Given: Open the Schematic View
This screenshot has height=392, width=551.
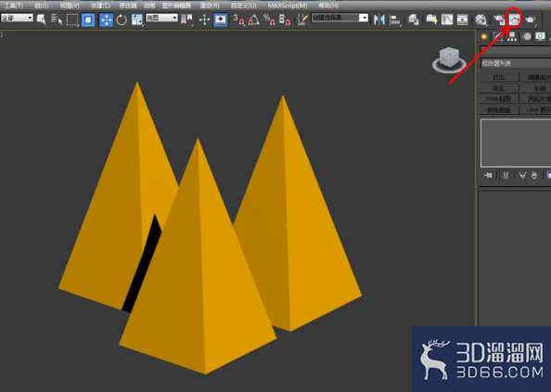Looking at the screenshot, I should click(x=463, y=19).
